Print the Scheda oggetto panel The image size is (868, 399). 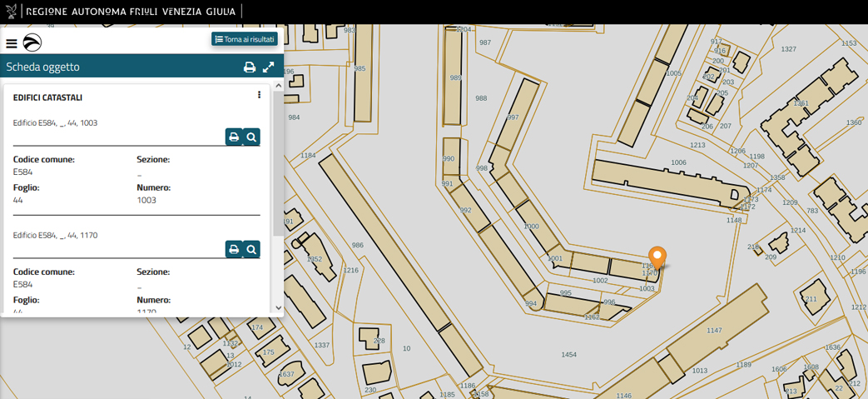(249, 67)
